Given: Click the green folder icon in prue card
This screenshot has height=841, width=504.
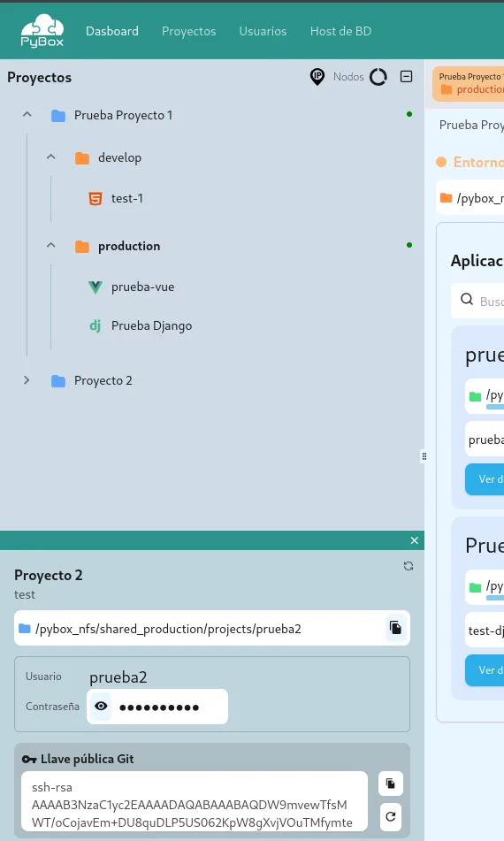Looking at the screenshot, I should 475,396.
